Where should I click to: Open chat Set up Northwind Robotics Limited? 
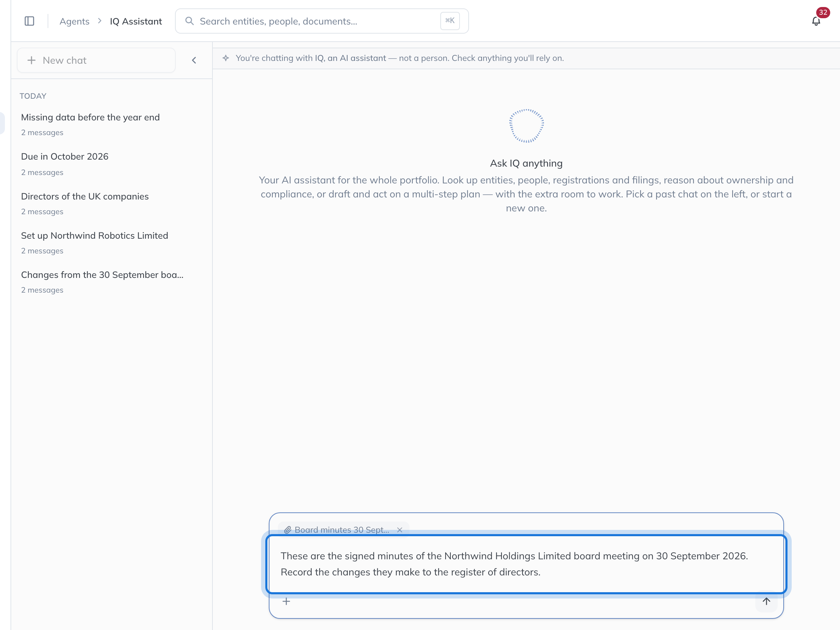point(111,243)
